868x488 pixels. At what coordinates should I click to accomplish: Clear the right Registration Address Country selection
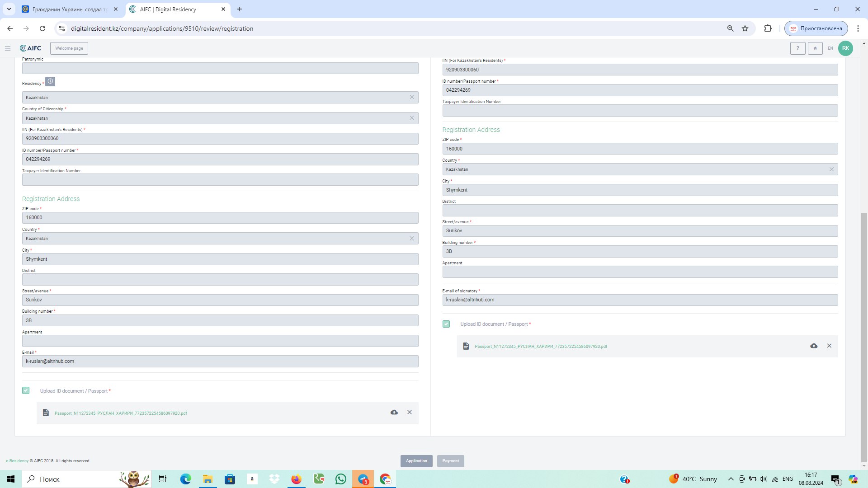831,169
